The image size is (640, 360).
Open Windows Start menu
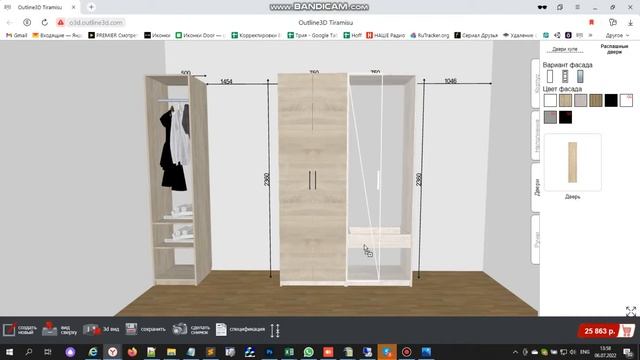9,352
